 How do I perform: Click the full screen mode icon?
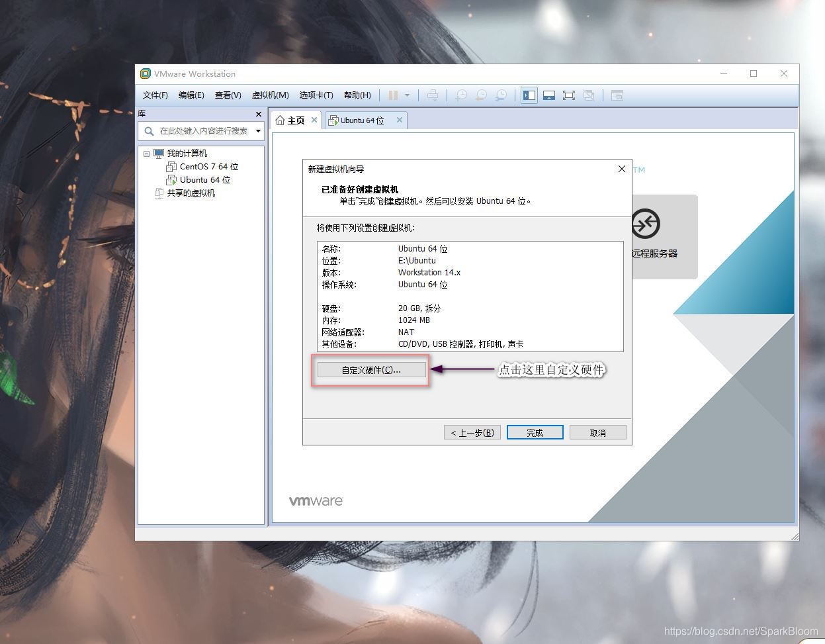[568, 95]
